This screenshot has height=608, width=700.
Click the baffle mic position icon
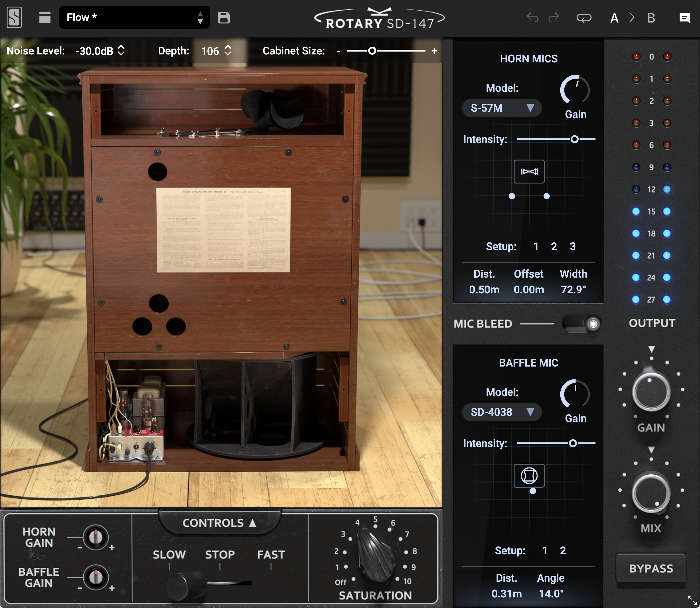click(529, 475)
